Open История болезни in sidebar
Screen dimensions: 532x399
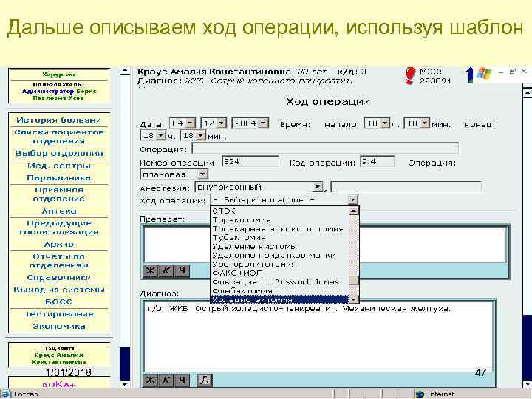point(58,120)
